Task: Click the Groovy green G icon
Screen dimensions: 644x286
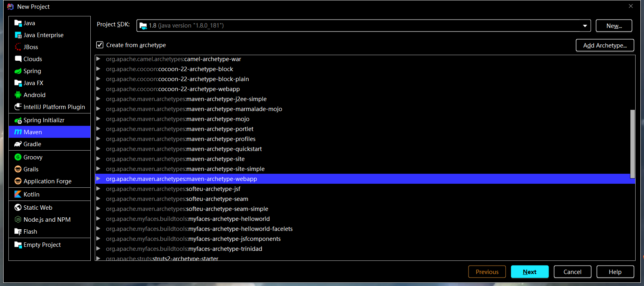Action: click(x=18, y=157)
